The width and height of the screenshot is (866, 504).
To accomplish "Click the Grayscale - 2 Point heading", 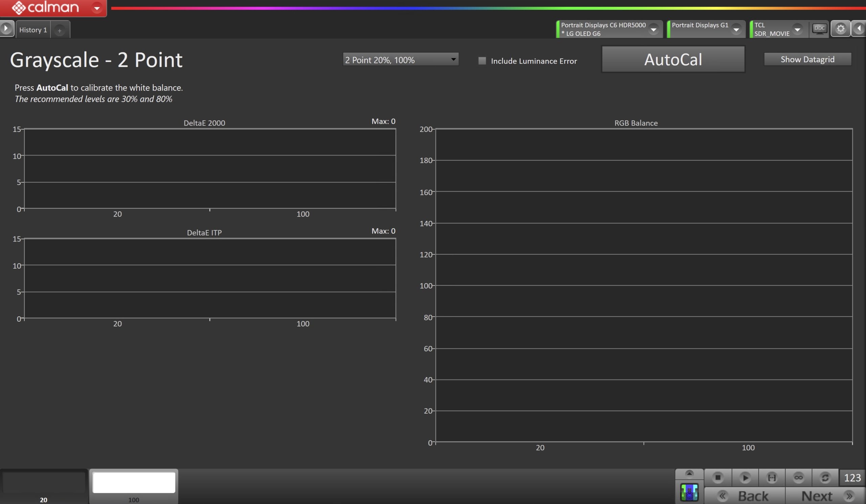I will point(96,60).
